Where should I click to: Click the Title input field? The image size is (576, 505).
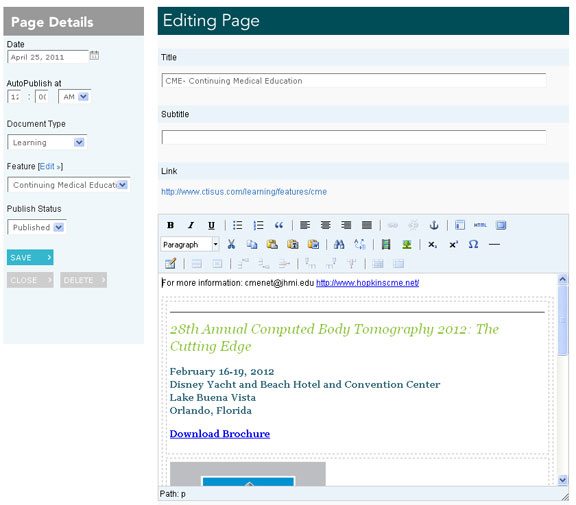tap(354, 80)
